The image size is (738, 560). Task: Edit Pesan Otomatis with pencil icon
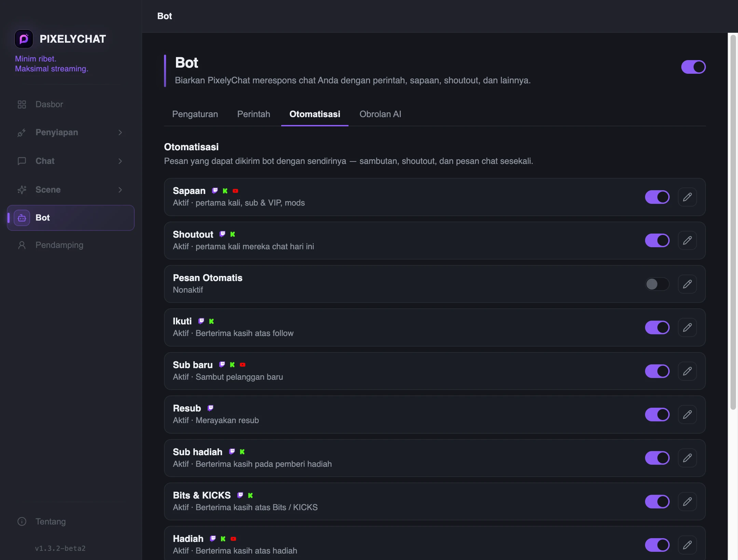coord(687,284)
